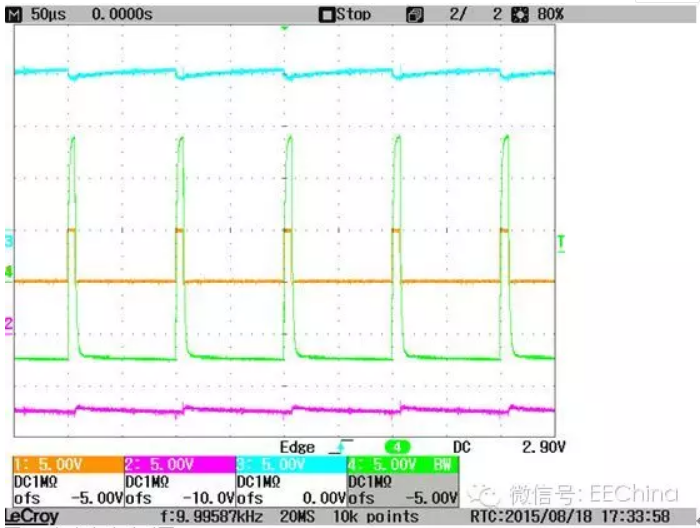The image size is (700, 528).
Task: Click the Edge trigger type label
Action: point(297,448)
